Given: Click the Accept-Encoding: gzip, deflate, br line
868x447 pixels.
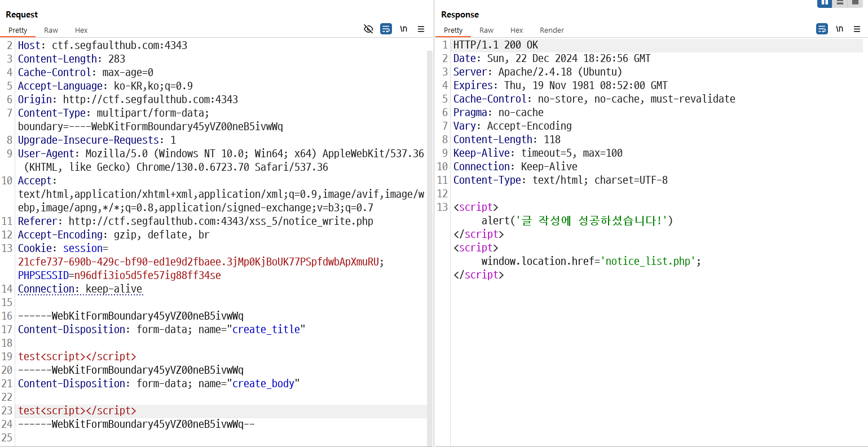Looking at the screenshot, I should point(114,234).
